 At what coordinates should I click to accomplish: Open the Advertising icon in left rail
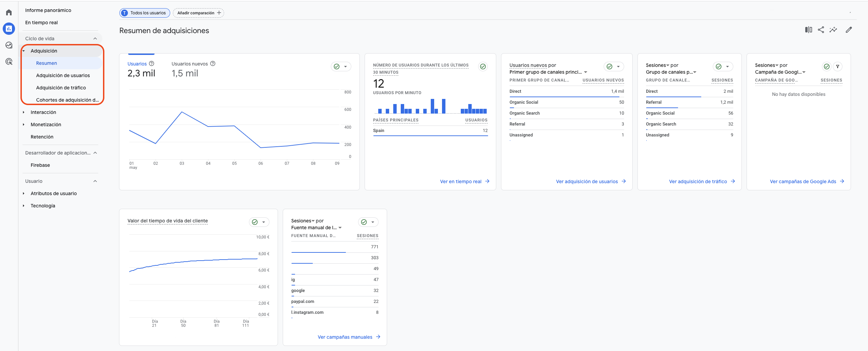(x=9, y=62)
